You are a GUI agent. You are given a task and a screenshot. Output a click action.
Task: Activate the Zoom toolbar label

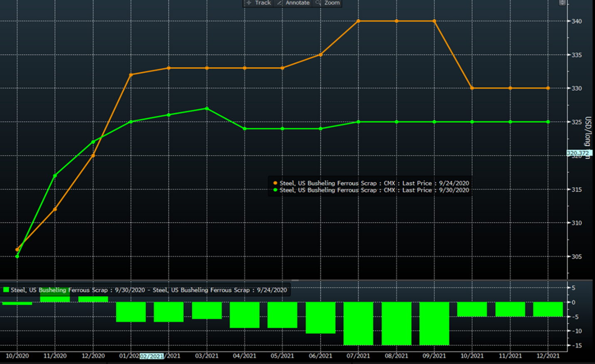coord(332,3)
